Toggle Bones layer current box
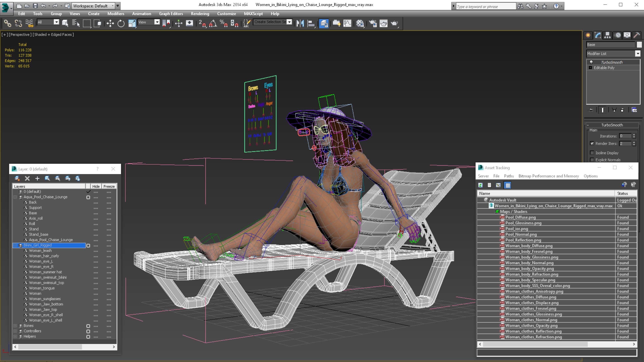Screen dimensions: 644x362 pos(88,326)
